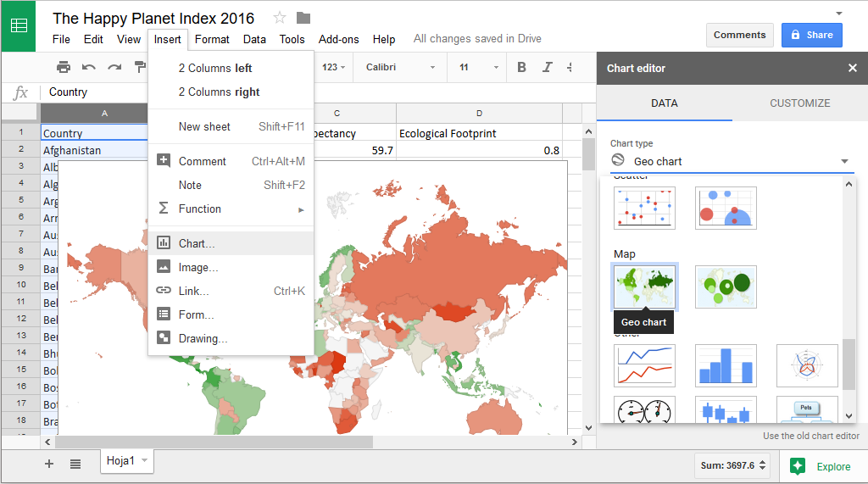The image size is (868, 484).
Task: Apply bold formatting
Action: pos(521,67)
